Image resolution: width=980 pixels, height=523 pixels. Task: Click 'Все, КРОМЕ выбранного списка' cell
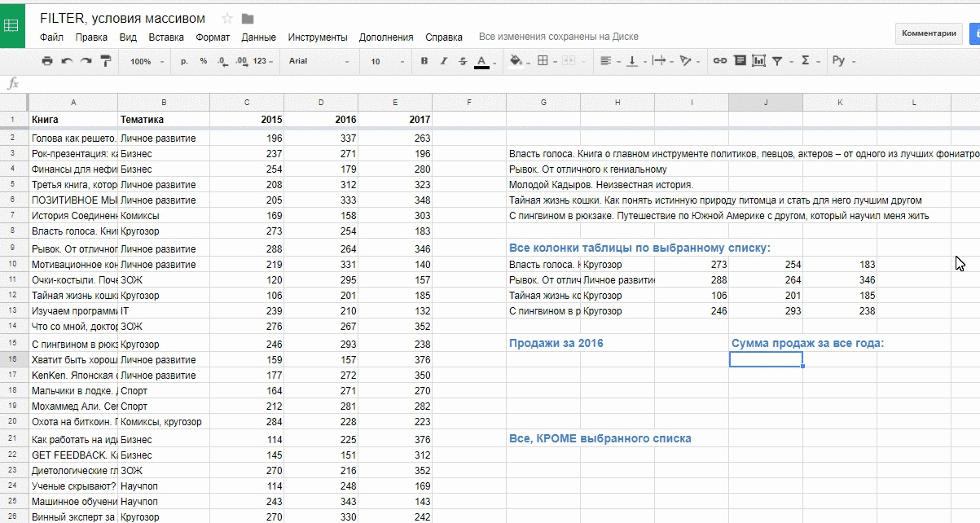click(600, 439)
